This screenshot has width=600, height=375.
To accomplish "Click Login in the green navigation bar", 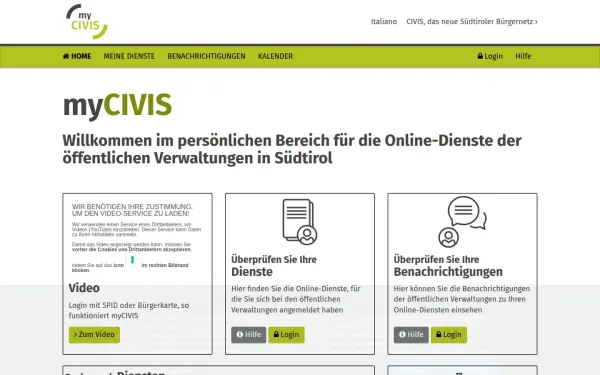I will (x=490, y=56).
